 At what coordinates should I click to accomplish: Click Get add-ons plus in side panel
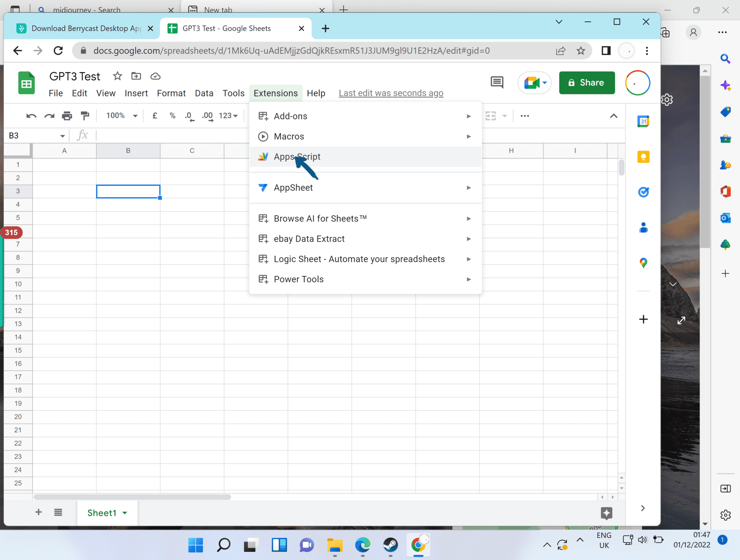[x=643, y=319]
